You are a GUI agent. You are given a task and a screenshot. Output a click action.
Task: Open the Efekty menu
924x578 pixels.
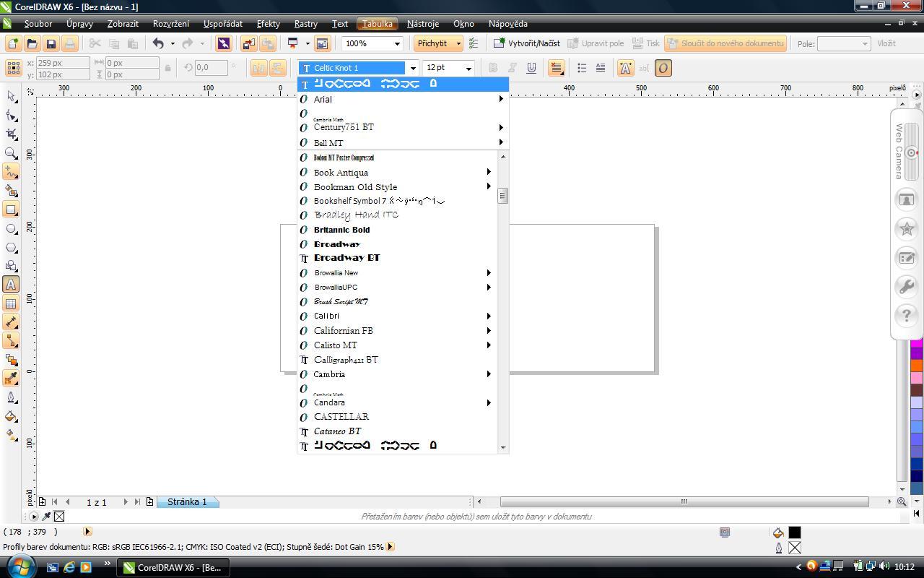point(269,24)
